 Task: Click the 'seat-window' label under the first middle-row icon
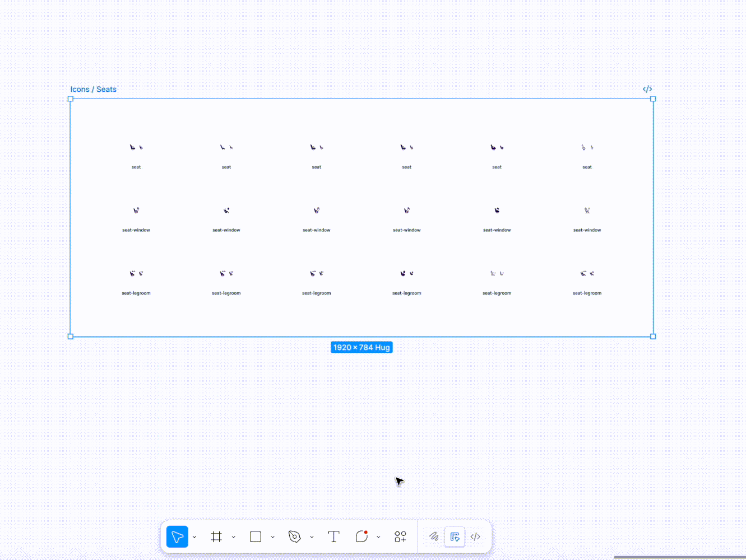(136, 230)
